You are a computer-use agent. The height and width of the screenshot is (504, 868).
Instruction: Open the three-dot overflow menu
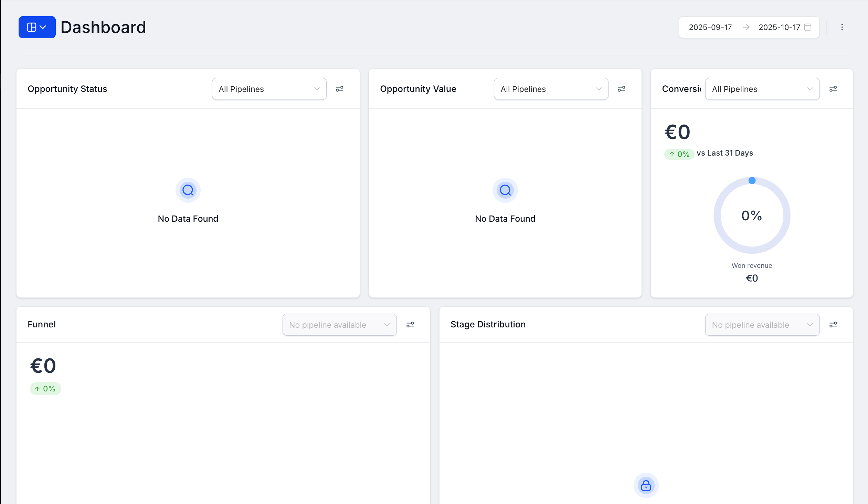click(x=842, y=27)
